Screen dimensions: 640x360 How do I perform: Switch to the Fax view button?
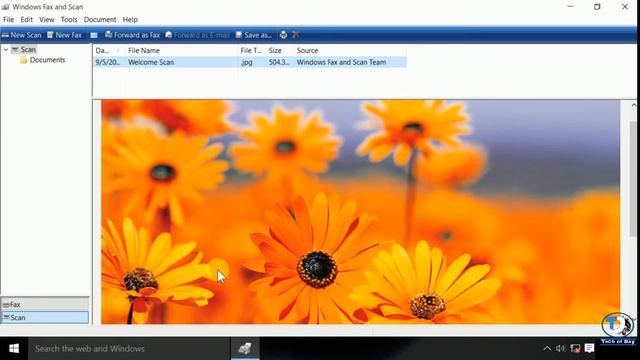pos(45,304)
